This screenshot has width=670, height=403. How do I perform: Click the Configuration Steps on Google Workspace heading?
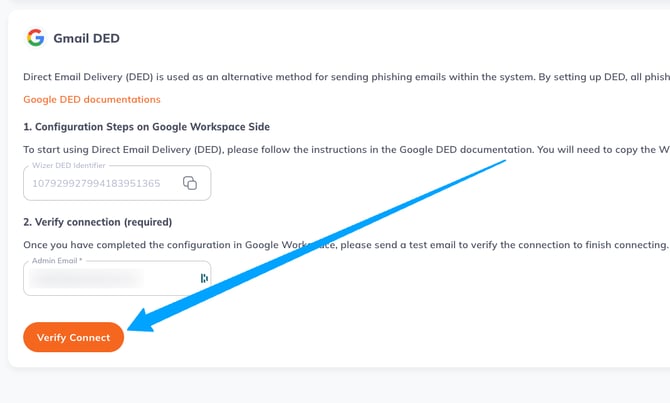(146, 126)
